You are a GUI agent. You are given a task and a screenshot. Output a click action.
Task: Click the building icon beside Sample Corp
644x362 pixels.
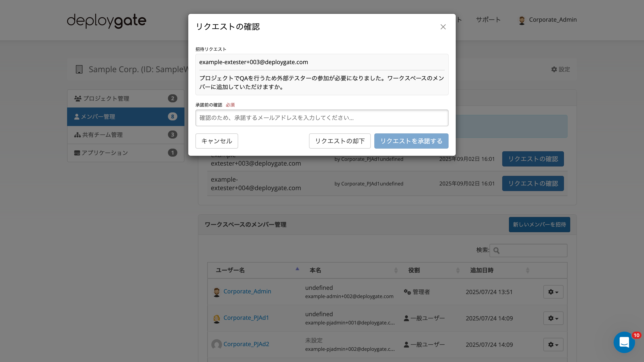tap(79, 69)
